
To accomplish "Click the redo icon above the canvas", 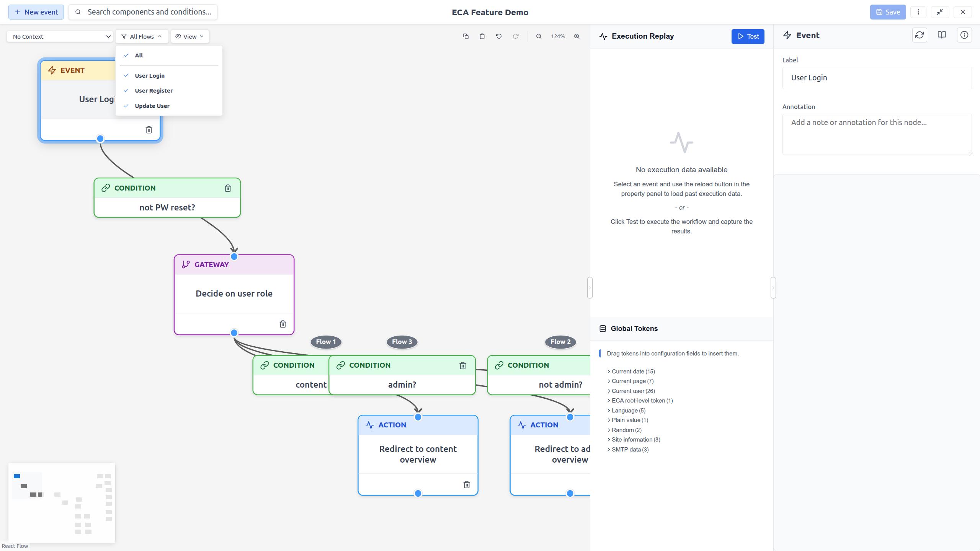I will [x=515, y=36].
